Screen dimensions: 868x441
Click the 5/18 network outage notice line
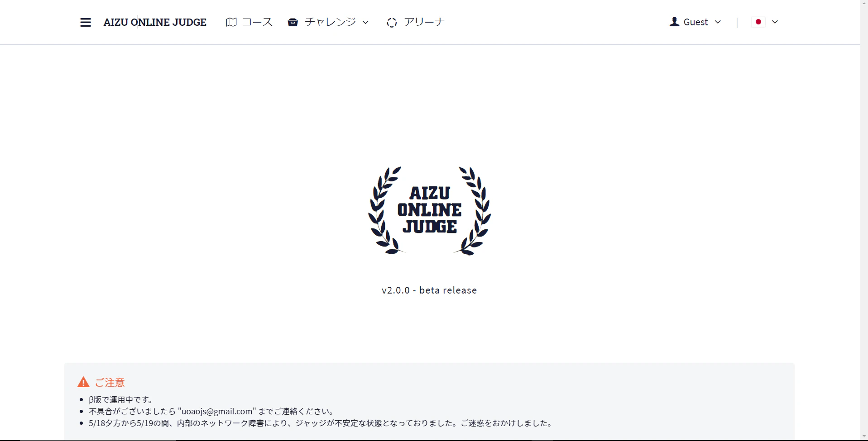click(x=321, y=423)
